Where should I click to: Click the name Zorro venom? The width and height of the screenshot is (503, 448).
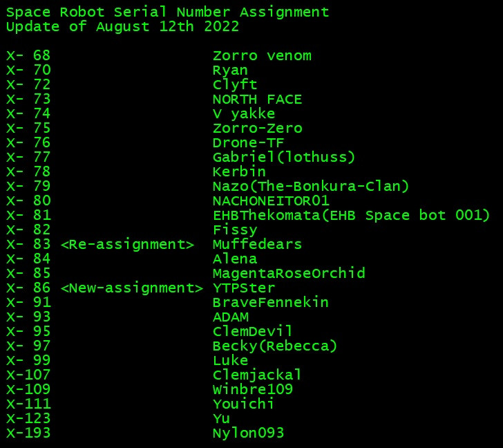262,56
